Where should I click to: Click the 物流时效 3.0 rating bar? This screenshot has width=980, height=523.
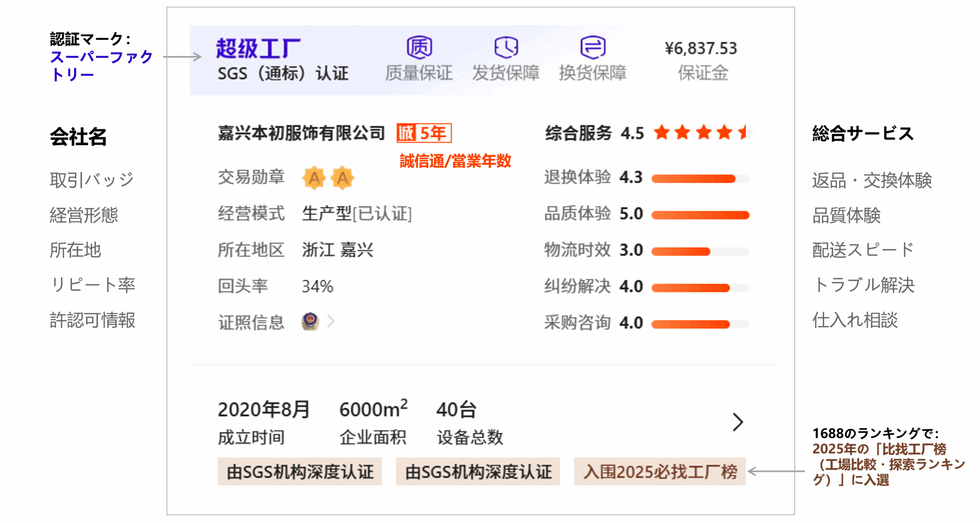[x=700, y=252]
